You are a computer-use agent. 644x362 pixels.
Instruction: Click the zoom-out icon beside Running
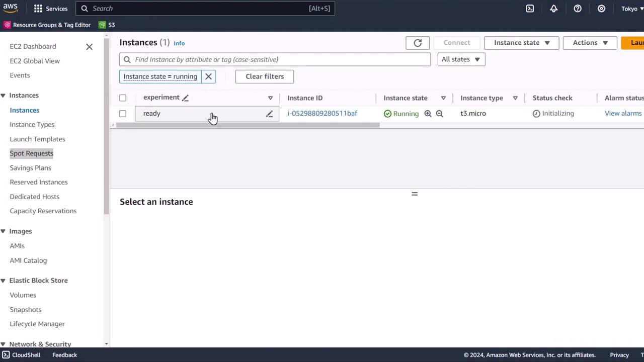click(439, 114)
